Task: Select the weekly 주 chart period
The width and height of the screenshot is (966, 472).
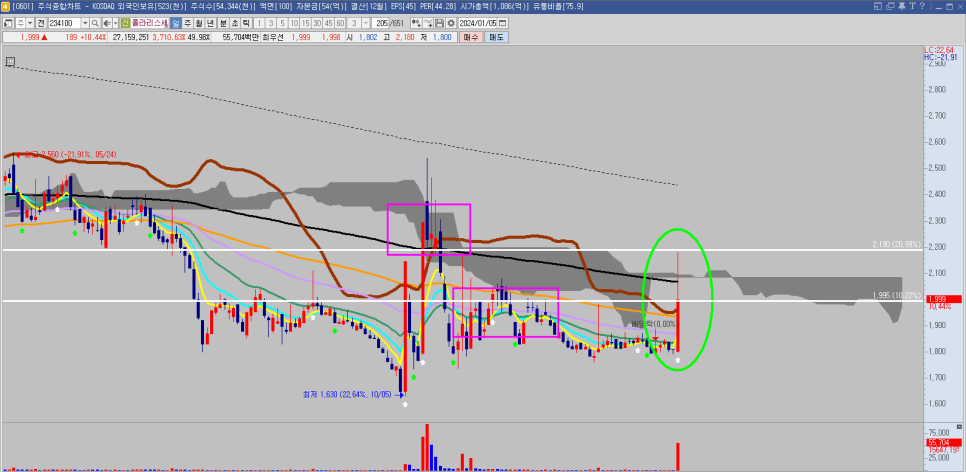Action: coord(187,23)
